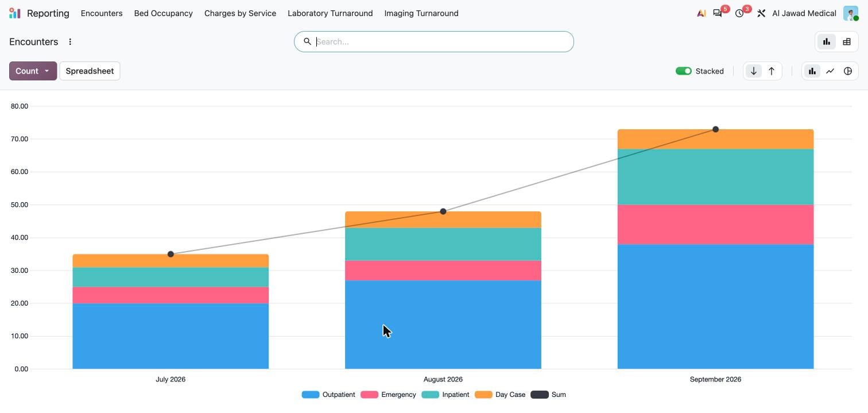Select bar chart mode
Image resolution: width=868 pixels, height=413 pixels.
click(x=812, y=71)
